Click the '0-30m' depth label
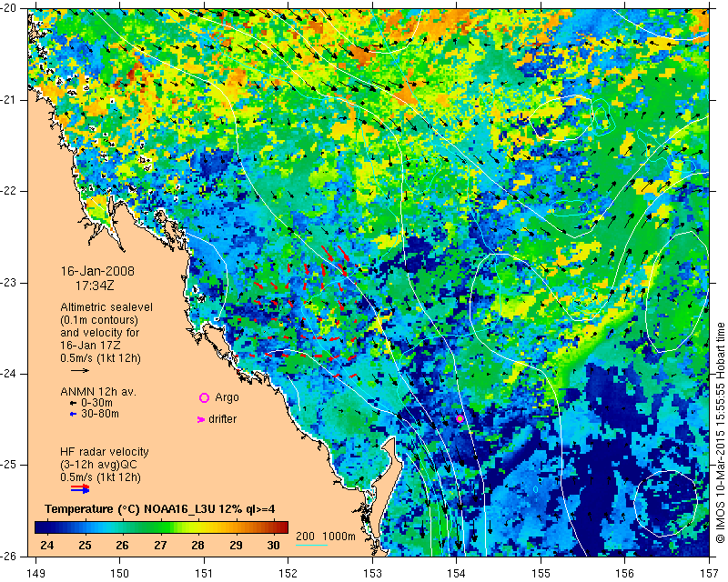 [96, 403]
